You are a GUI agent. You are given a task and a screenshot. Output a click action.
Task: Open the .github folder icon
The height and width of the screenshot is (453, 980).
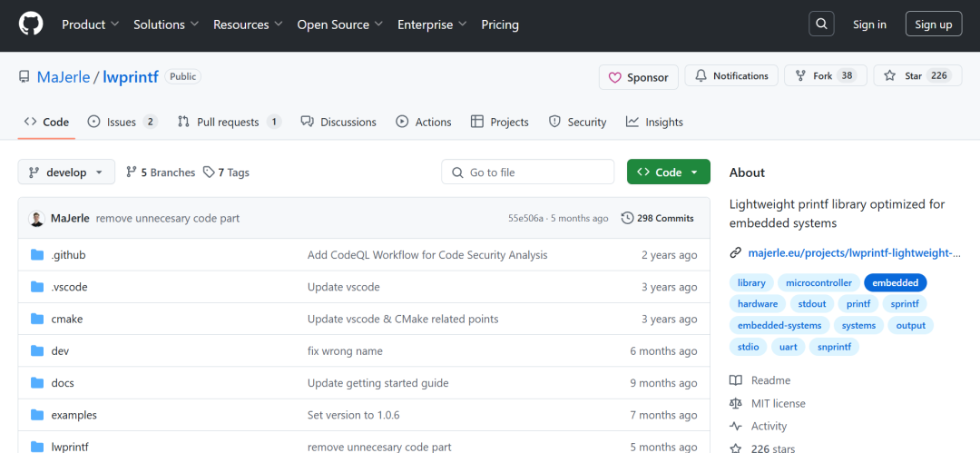tap(37, 255)
